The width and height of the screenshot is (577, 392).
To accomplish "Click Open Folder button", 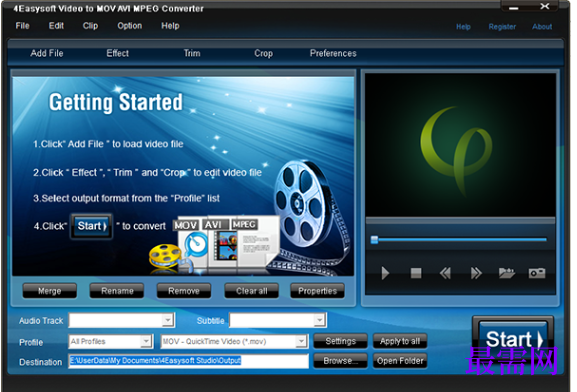I will coord(400,361).
